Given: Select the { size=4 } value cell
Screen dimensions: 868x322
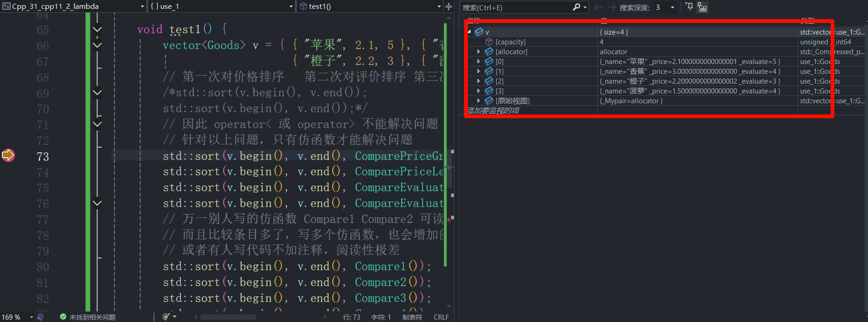Looking at the screenshot, I should click(x=698, y=32).
